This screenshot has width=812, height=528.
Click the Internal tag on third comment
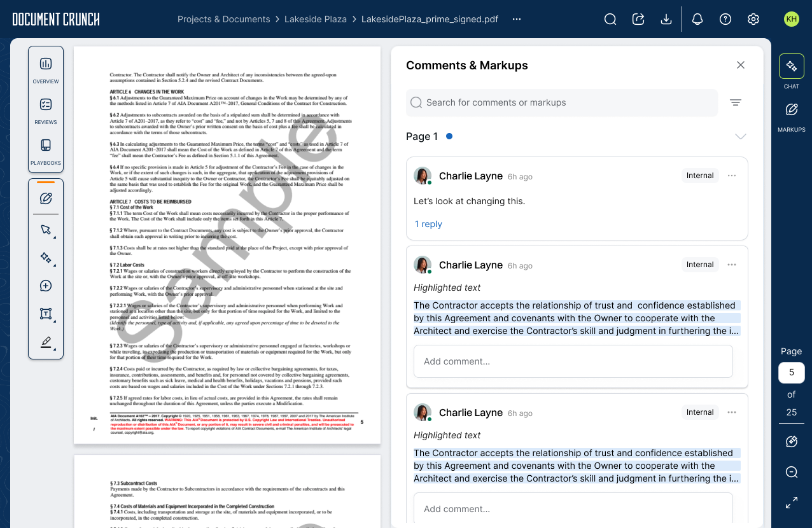(700, 412)
